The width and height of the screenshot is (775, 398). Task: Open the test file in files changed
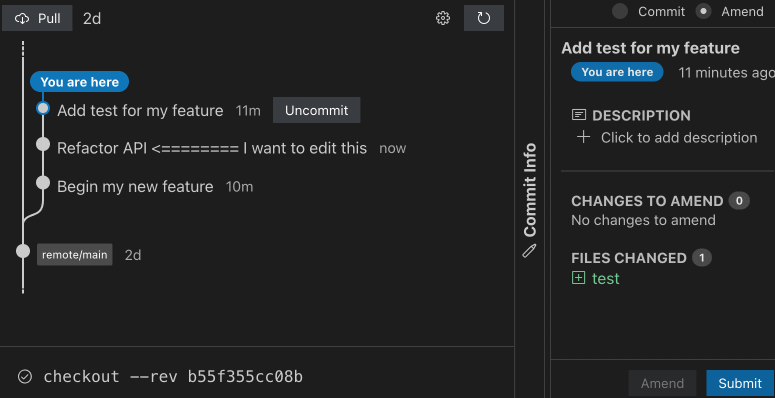[605, 278]
